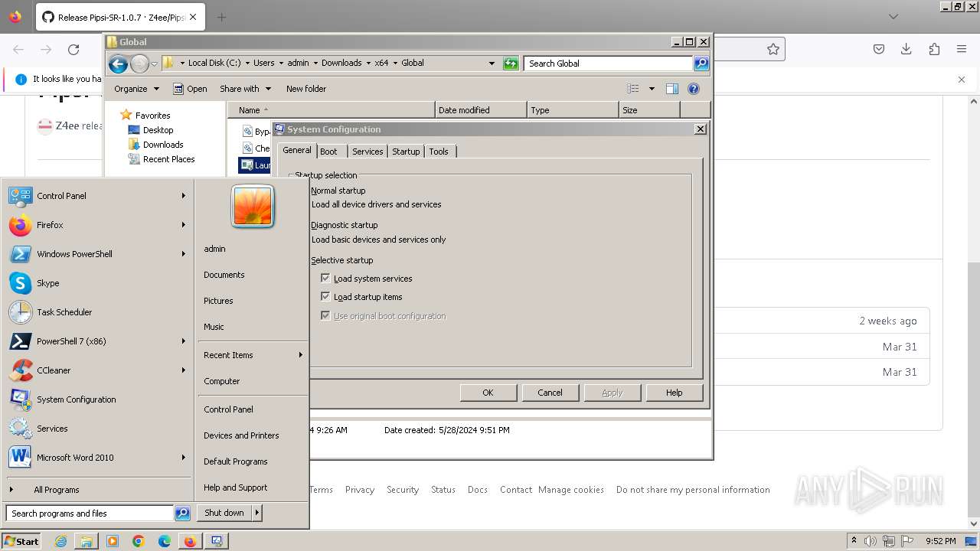This screenshot has height=551, width=980.
Task: Click Save to Pocket icon in Firefox
Action: 879,49
